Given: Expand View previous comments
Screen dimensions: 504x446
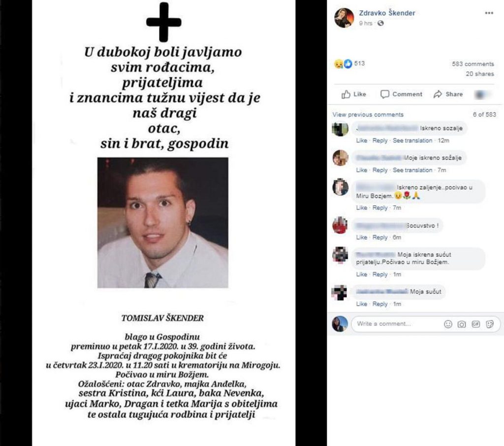Looking at the screenshot, I should [x=368, y=115].
